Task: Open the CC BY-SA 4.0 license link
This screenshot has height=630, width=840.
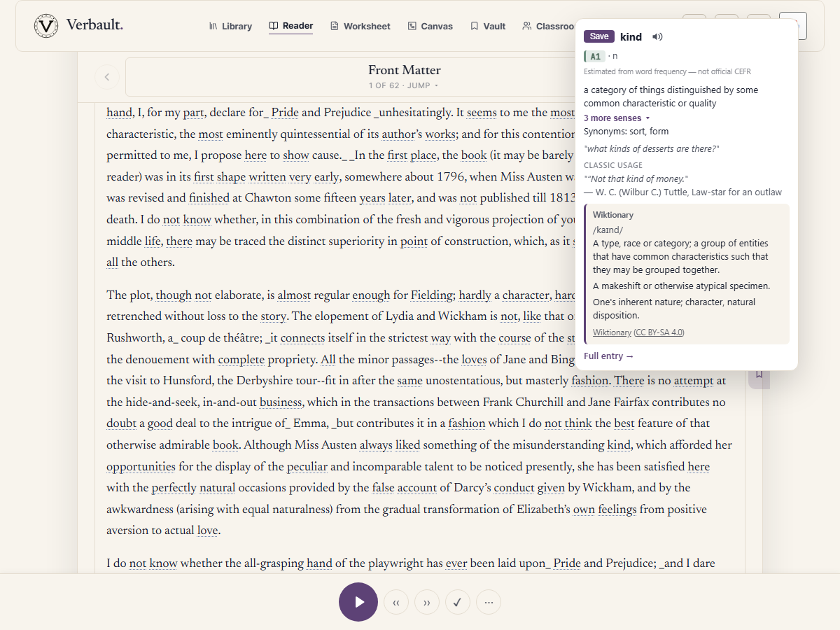Action: 659,332
